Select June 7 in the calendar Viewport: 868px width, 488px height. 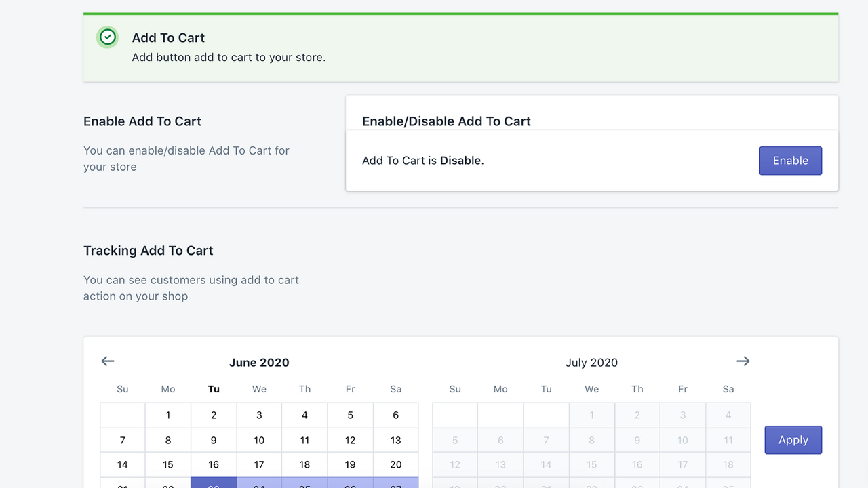pyautogui.click(x=123, y=440)
